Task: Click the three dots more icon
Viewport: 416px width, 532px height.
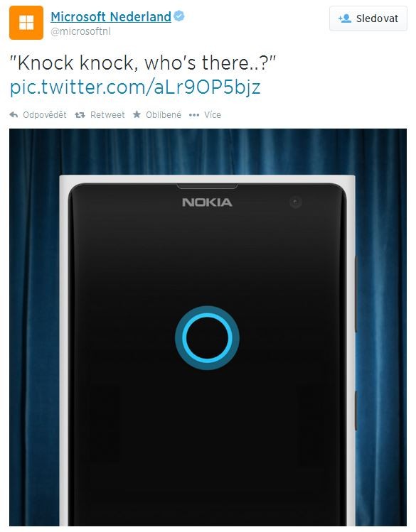Action: click(x=194, y=115)
